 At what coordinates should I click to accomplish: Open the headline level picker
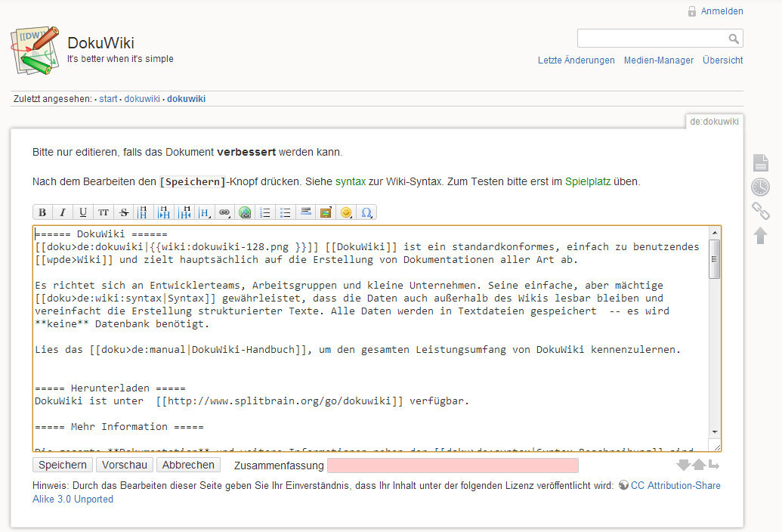click(x=205, y=212)
